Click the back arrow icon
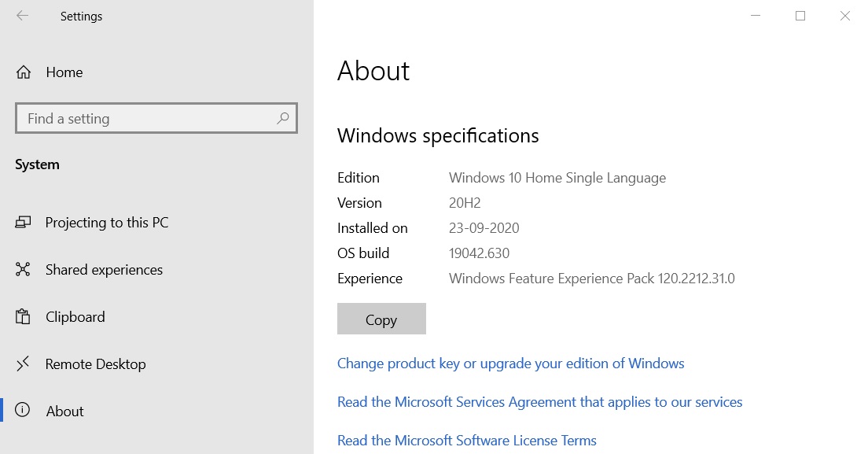This screenshot has height=454, width=868. pos(22,16)
